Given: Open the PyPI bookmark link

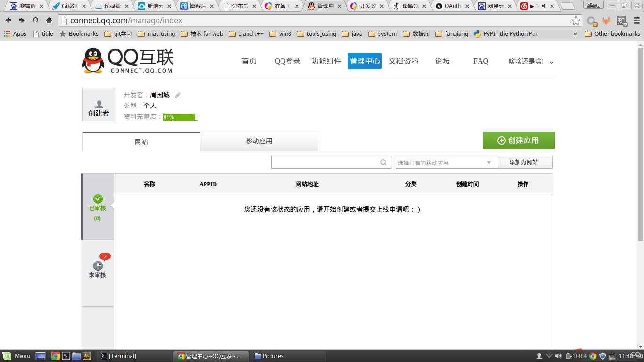Looking at the screenshot, I should coord(506,33).
